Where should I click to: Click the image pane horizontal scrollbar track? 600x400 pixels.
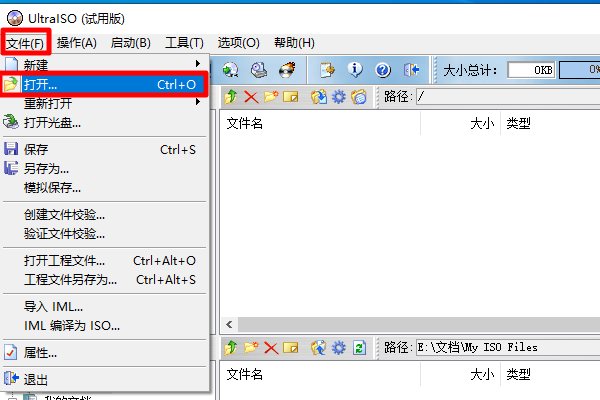(419, 325)
